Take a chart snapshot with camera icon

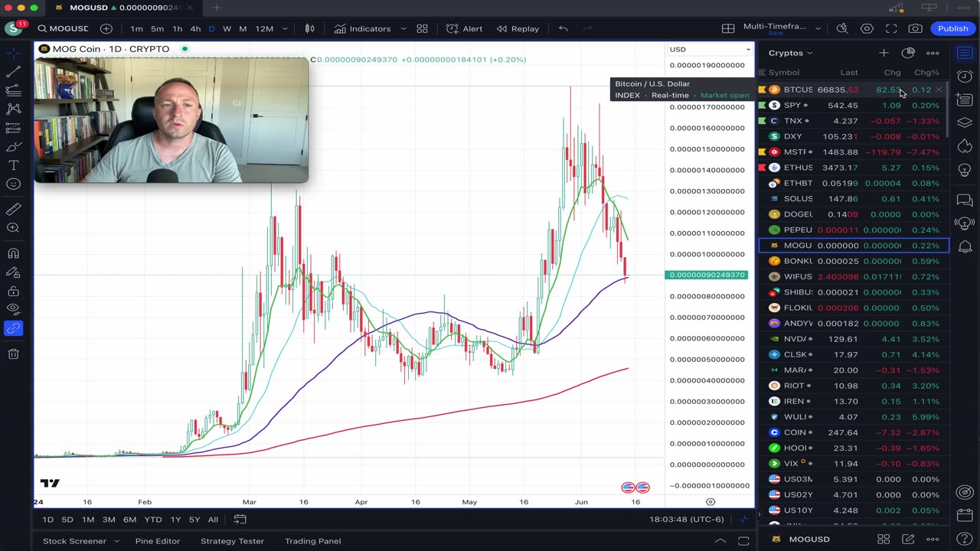click(916, 28)
